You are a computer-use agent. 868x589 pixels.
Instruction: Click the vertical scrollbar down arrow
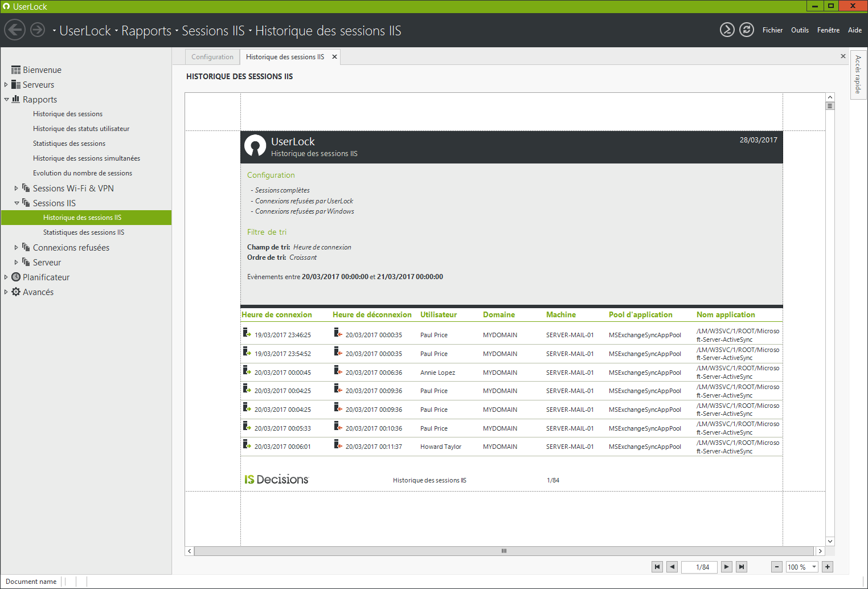[830, 541]
